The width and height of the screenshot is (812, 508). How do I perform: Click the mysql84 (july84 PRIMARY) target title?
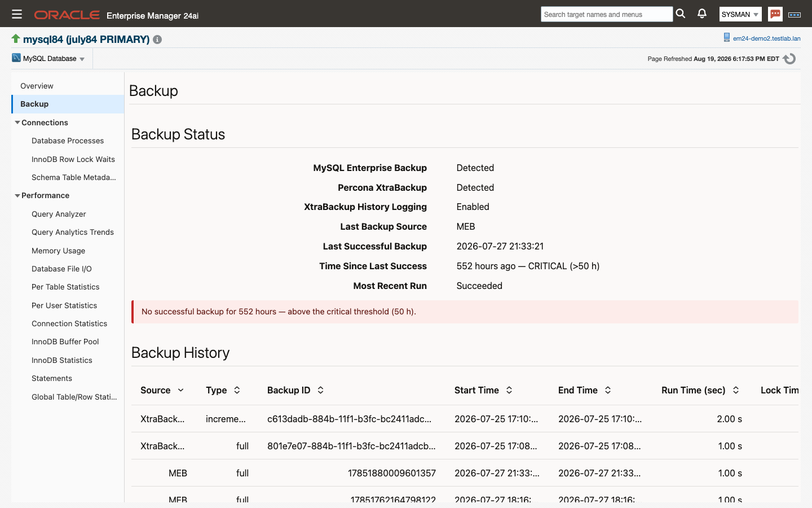[86, 40]
